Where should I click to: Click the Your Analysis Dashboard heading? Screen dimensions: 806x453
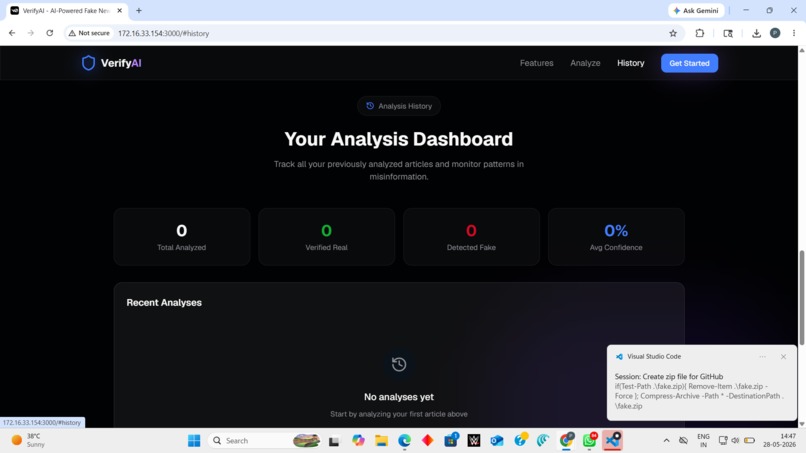coord(399,139)
